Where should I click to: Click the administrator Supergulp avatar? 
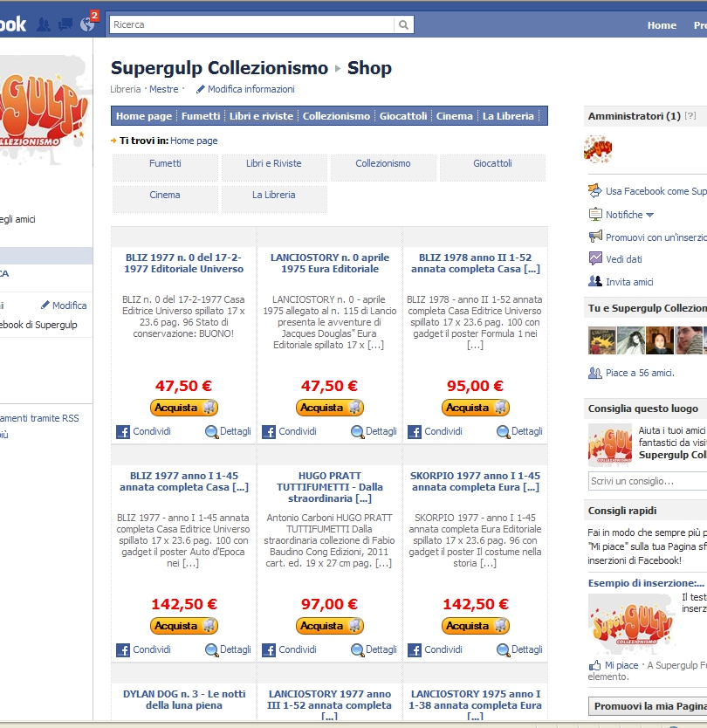598,149
